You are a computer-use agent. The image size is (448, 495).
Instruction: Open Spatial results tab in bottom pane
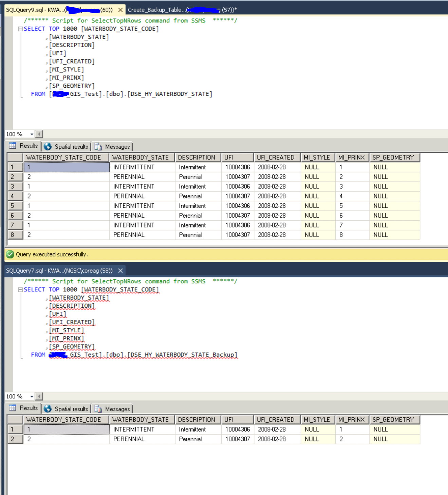(67, 409)
